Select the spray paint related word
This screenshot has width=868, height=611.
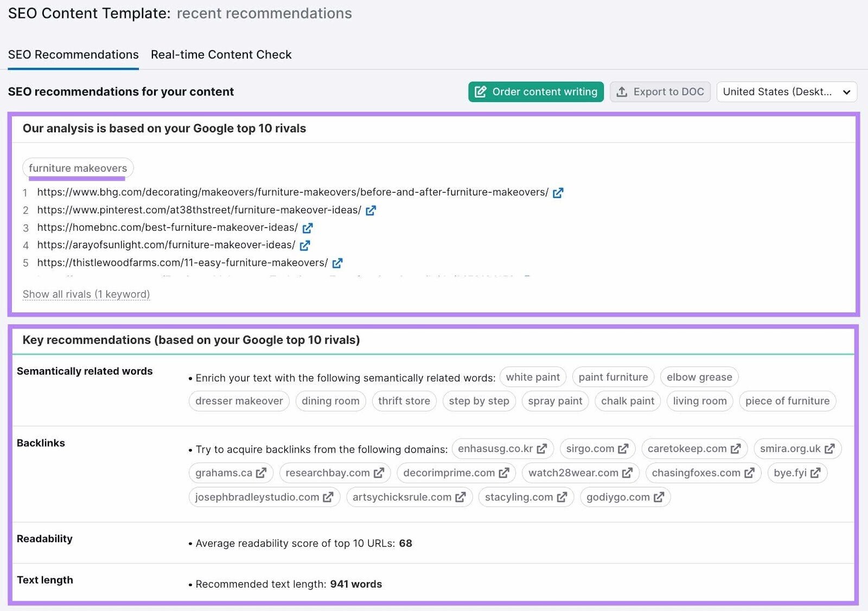click(554, 401)
